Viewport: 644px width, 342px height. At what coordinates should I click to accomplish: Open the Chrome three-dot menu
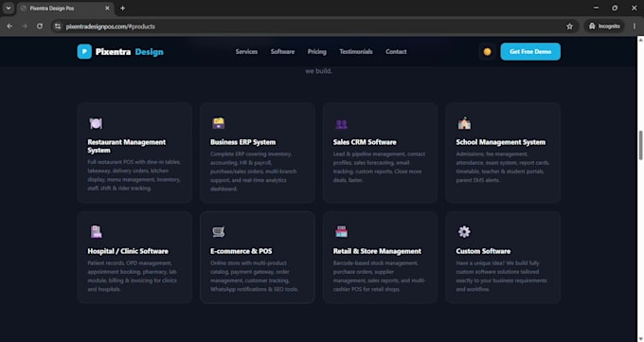pyautogui.click(x=635, y=27)
